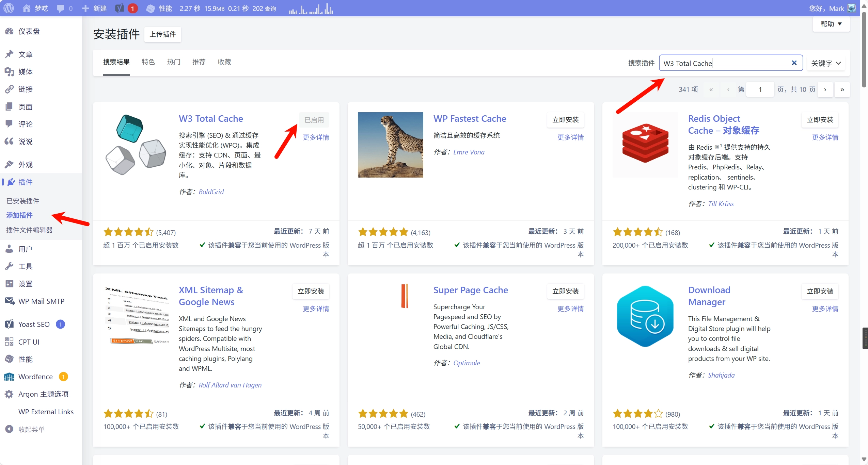Open the WordPress logo menu

pos(9,8)
